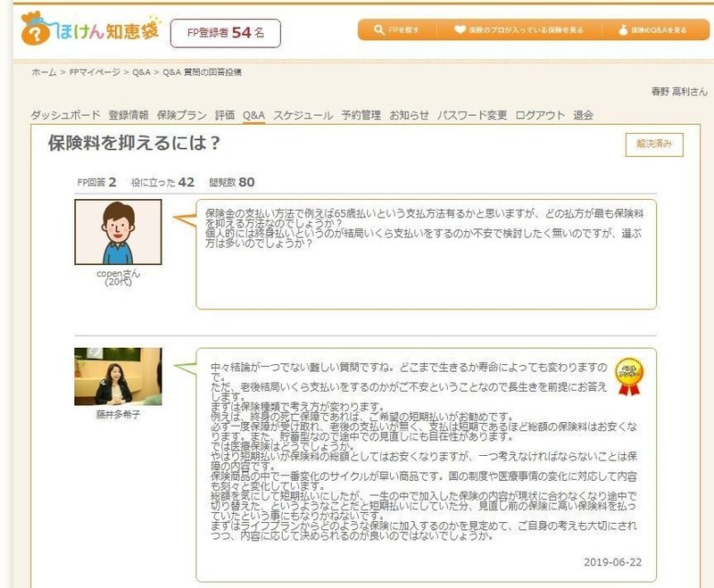
Task: Click the question text bubble from copen
Action: tap(427, 254)
